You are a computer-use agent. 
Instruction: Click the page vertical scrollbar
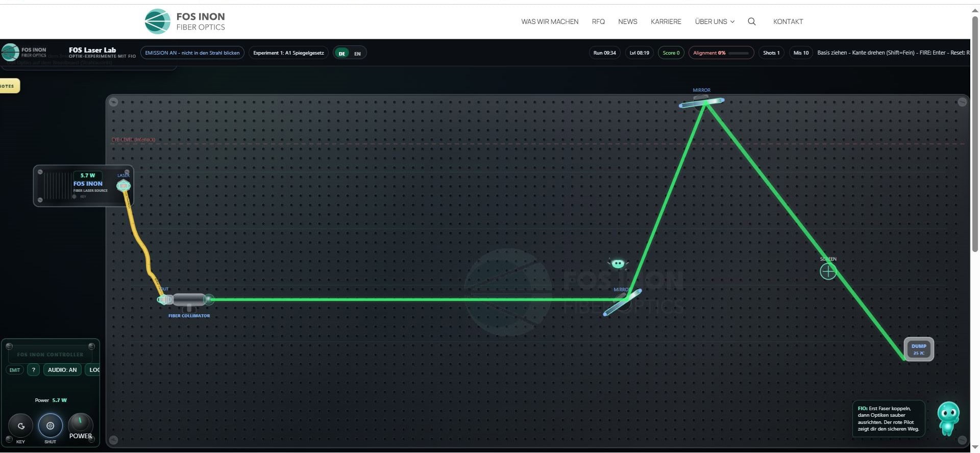pyautogui.click(x=975, y=134)
